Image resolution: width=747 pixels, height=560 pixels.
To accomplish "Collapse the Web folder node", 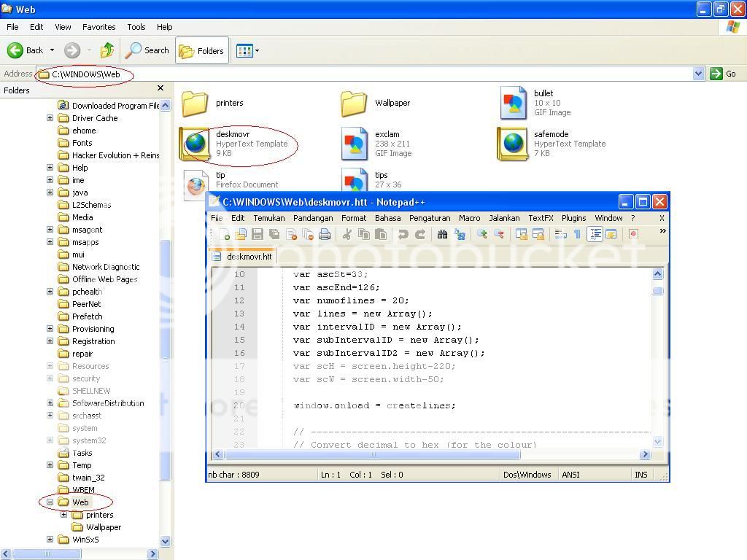I will coord(50,502).
